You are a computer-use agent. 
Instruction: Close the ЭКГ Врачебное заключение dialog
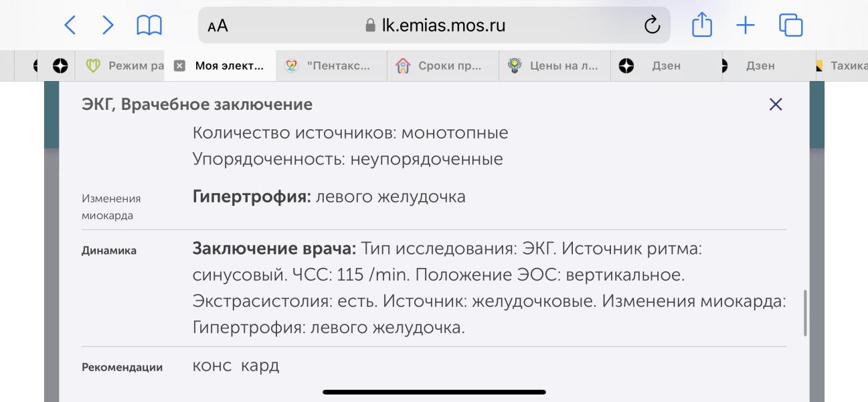click(x=776, y=105)
